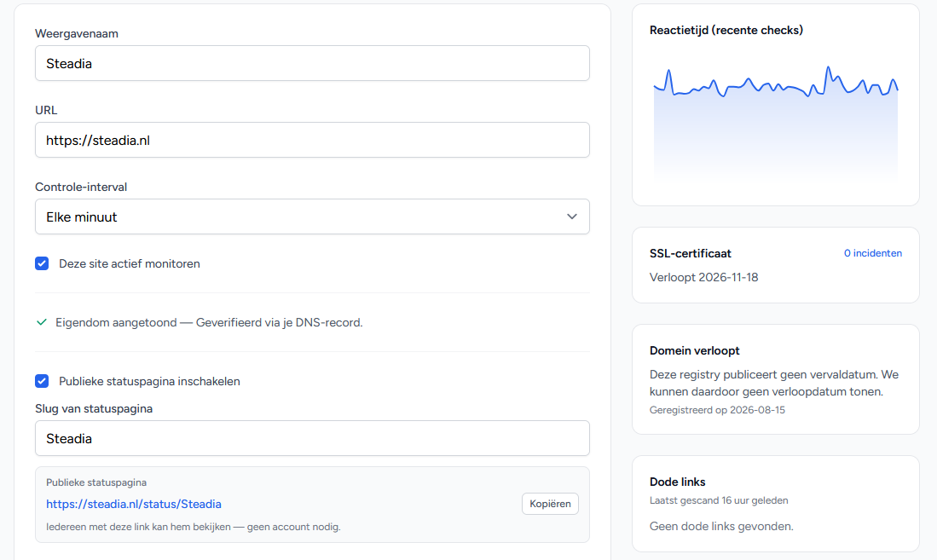This screenshot has width=937, height=560.
Task: Click the Controle-interval field label
Action: pyautogui.click(x=81, y=187)
